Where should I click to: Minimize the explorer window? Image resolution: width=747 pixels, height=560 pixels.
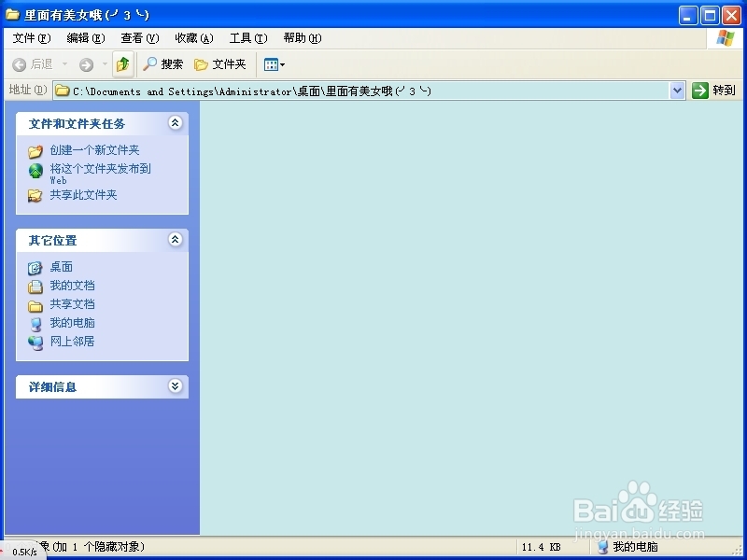pyautogui.click(x=688, y=16)
